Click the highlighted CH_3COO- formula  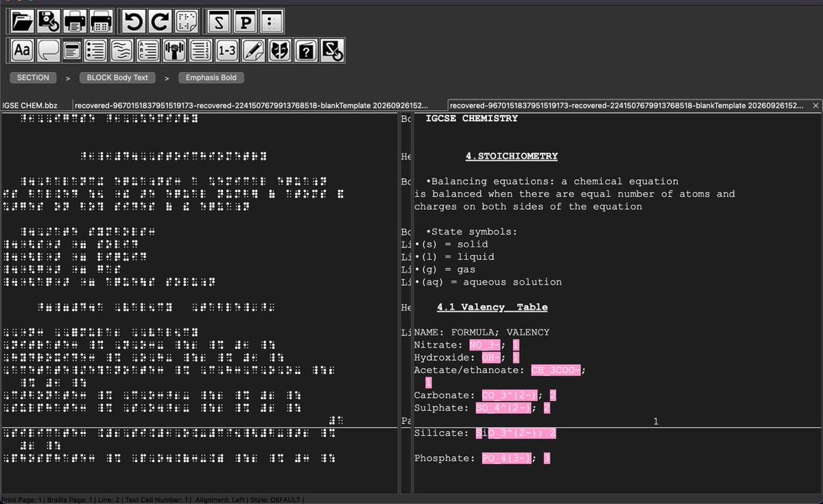click(x=556, y=370)
